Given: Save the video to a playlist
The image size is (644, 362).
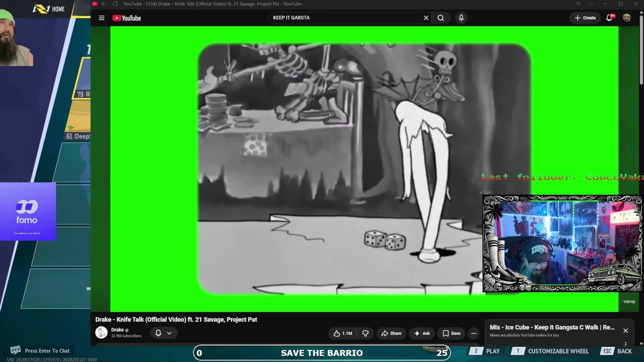Looking at the screenshot, I should (x=451, y=333).
